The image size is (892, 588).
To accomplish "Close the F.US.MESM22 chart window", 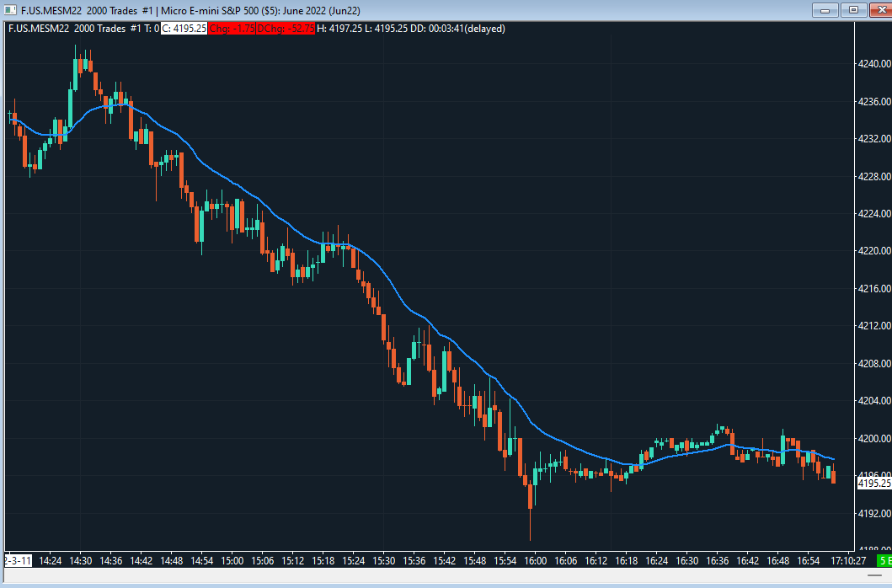I will point(880,9).
